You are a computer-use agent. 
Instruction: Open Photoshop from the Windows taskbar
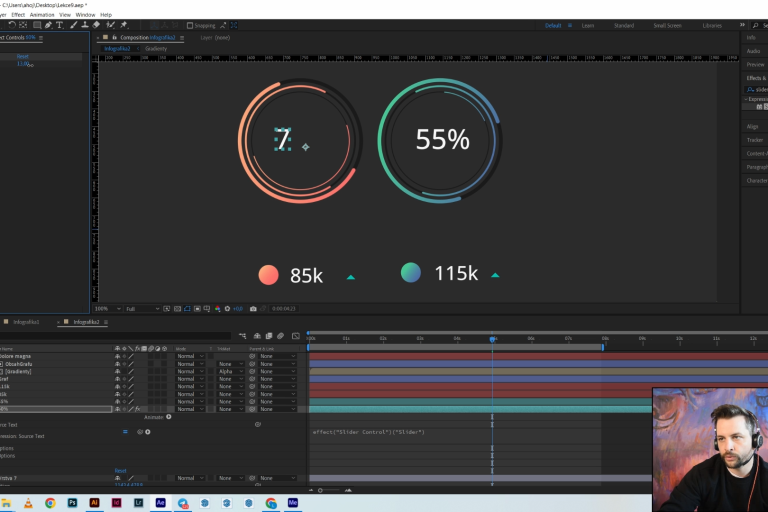click(73, 502)
